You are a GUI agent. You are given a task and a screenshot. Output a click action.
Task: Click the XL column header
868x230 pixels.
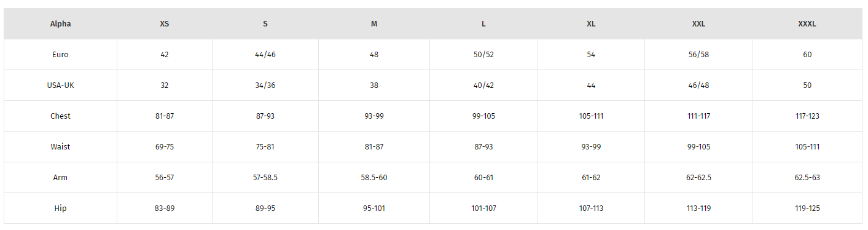point(591,24)
